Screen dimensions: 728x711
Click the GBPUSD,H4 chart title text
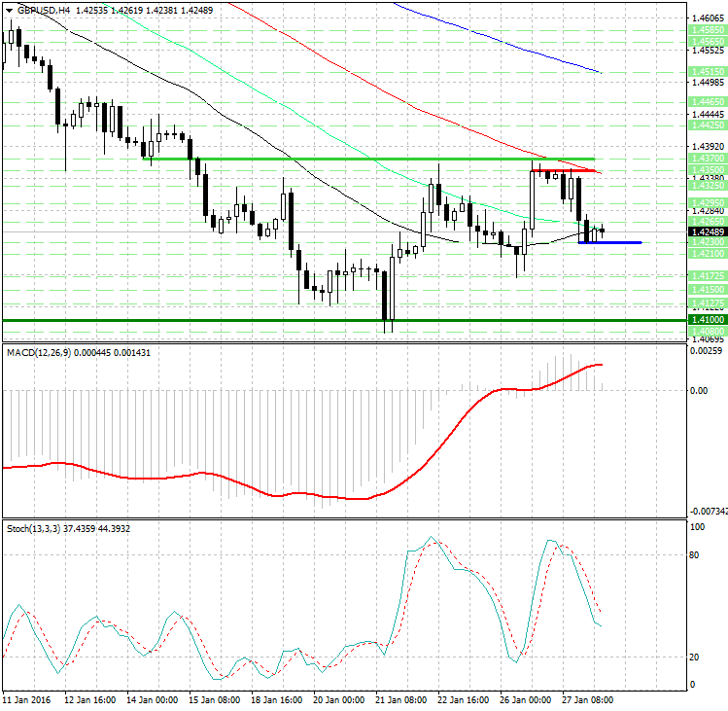tap(44, 11)
